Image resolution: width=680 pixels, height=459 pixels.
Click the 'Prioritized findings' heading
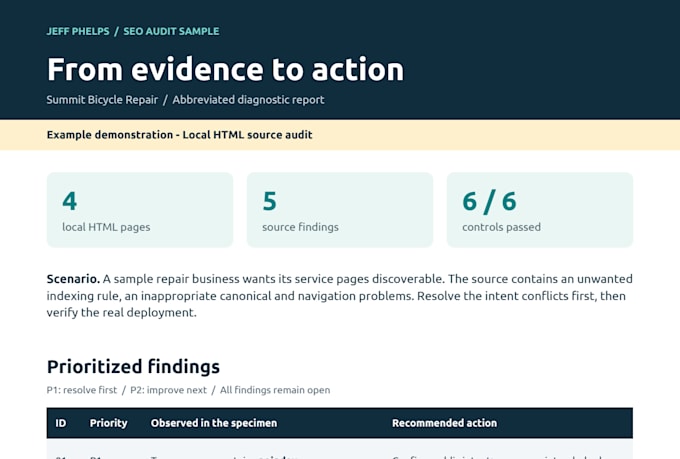click(x=134, y=367)
